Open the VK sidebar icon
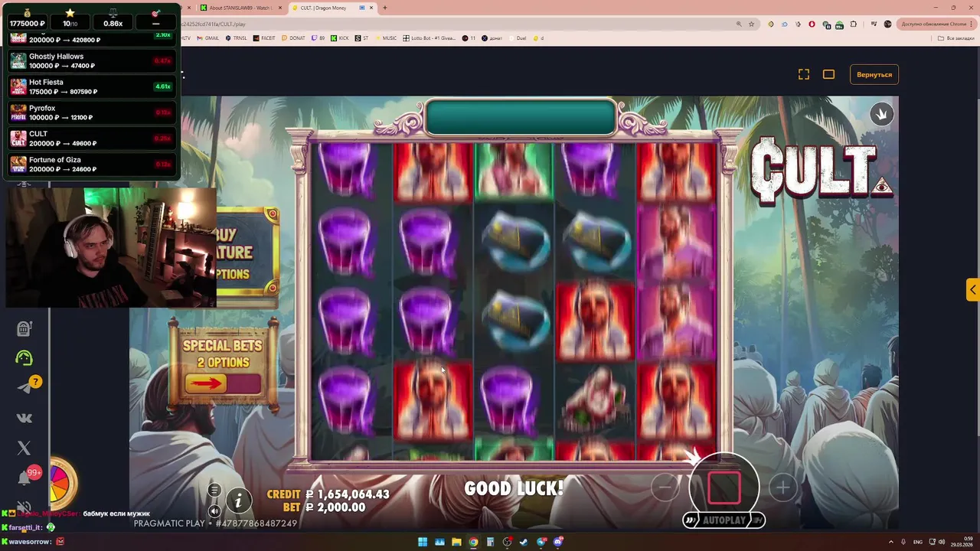The height and width of the screenshot is (551, 980). [x=24, y=418]
